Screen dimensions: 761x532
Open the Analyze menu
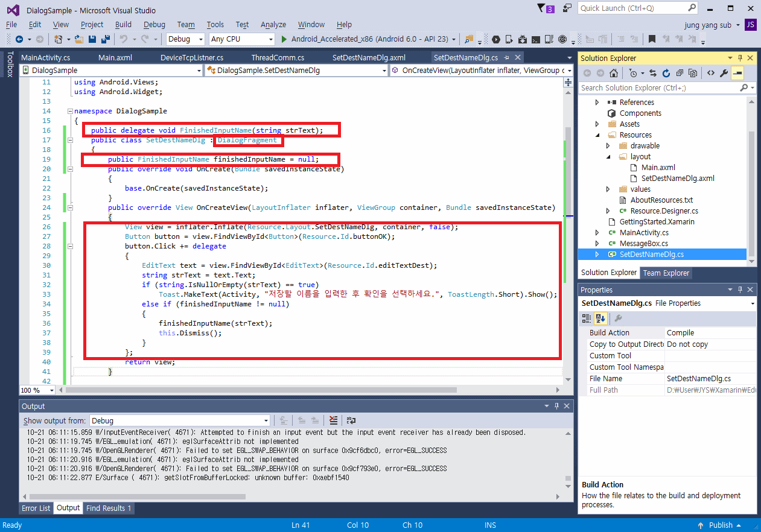273,25
